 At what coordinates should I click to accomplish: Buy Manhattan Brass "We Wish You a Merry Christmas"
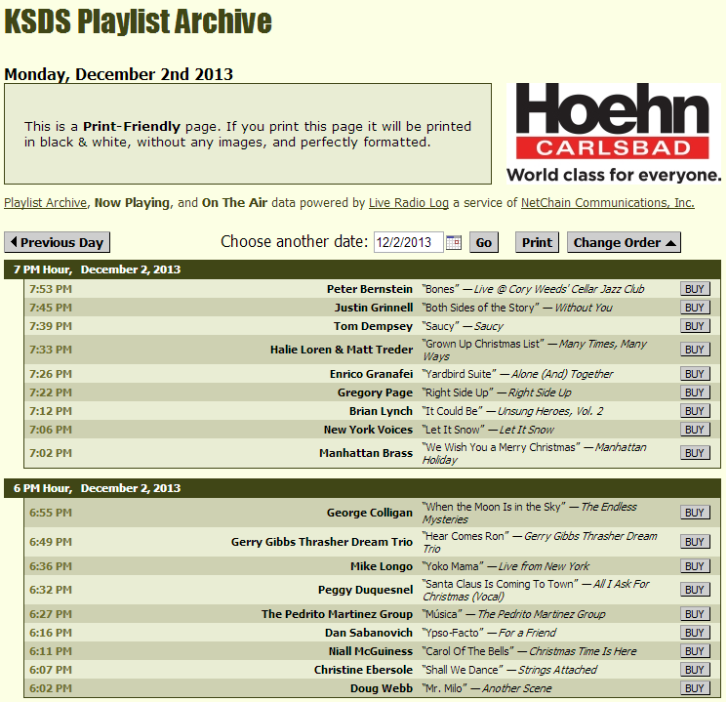pyautogui.click(x=695, y=453)
